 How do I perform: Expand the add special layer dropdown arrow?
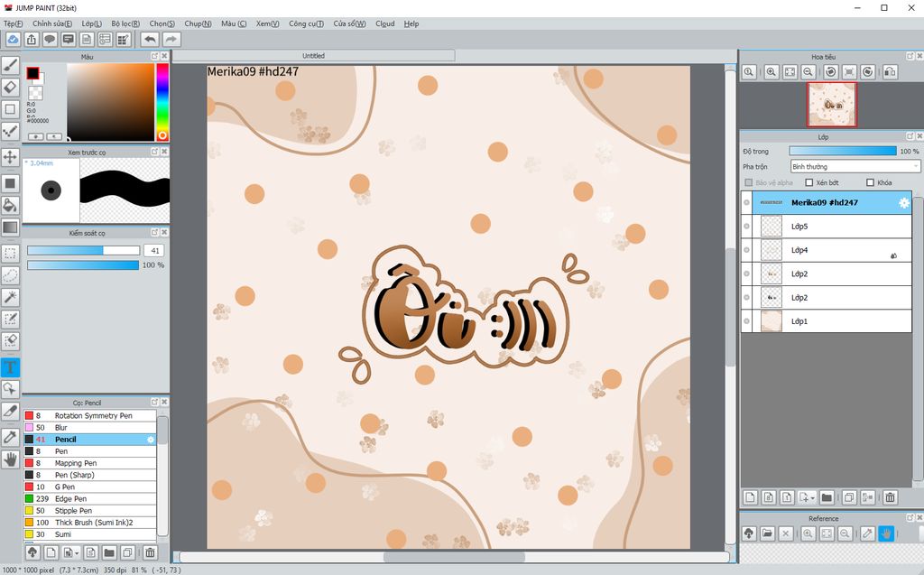pos(813,498)
